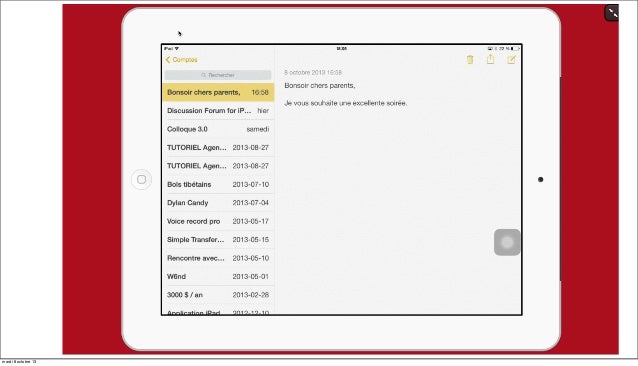Select the note 'Bonsoir chers parents,'

tap(218, 92)
